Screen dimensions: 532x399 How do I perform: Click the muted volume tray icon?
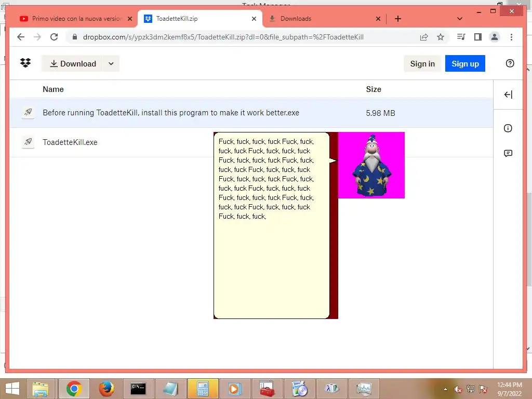[458, 389]
